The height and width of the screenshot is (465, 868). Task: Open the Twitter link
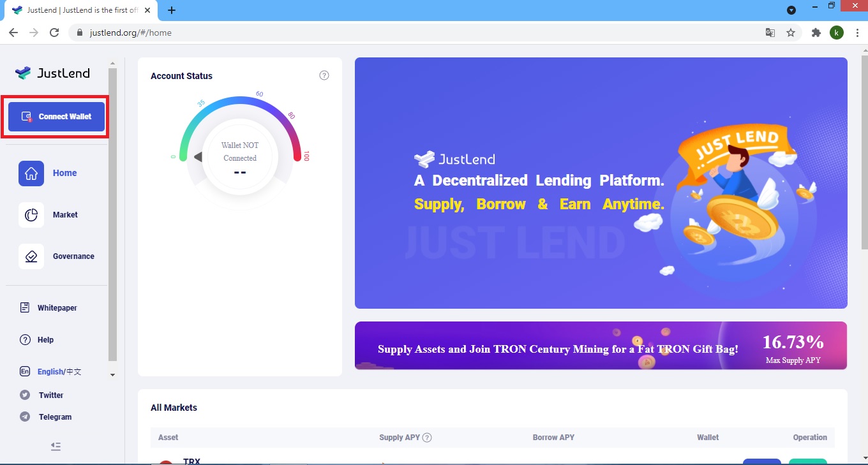[42, 395]
